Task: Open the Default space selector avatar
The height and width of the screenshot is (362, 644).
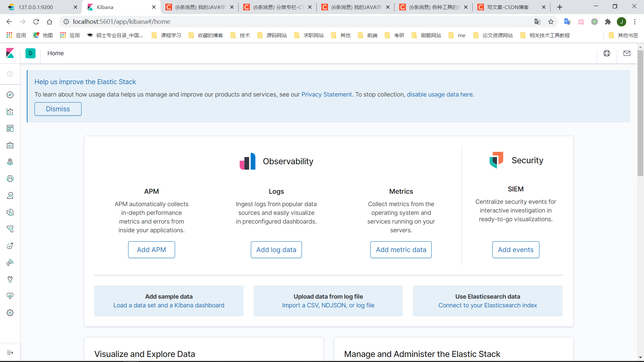Action: (x=31, y=53)
